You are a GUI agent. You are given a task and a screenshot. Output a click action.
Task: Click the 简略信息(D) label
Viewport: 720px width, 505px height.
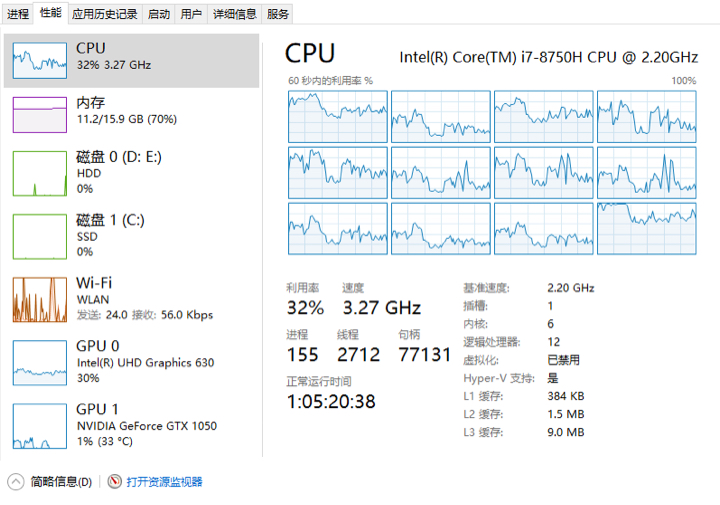pos(61,482)
